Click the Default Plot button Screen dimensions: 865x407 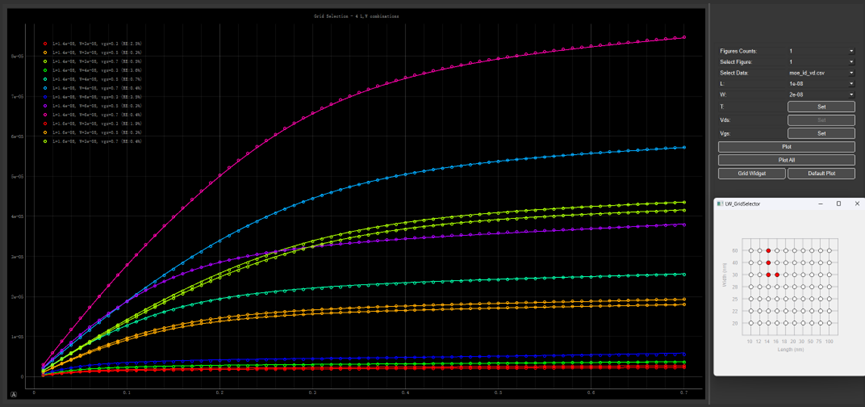(x=821, y=173)
